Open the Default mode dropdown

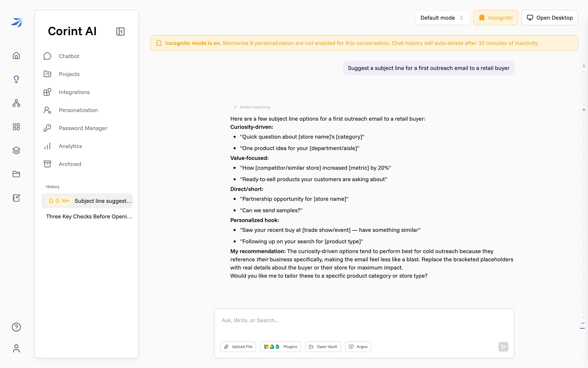[x=442, y=18]
